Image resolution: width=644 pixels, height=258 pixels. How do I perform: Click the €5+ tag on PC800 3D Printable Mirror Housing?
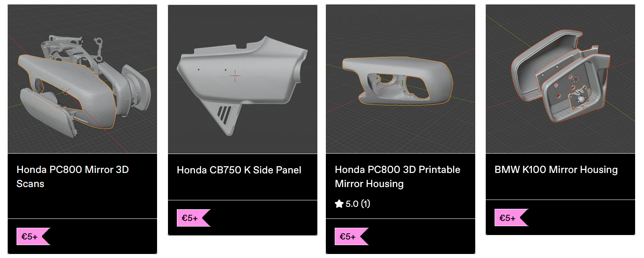click(x=348, y=237)
